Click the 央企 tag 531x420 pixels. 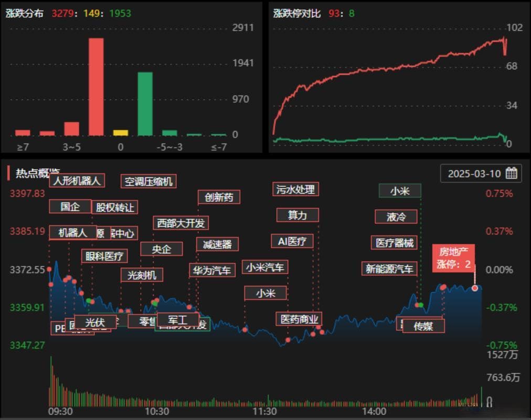(162, 249)
